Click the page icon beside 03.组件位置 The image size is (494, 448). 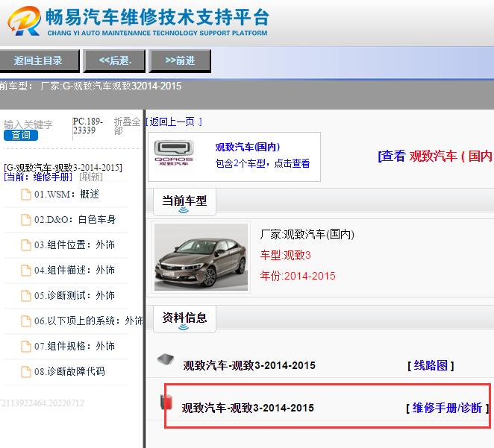tap(26, 244)
